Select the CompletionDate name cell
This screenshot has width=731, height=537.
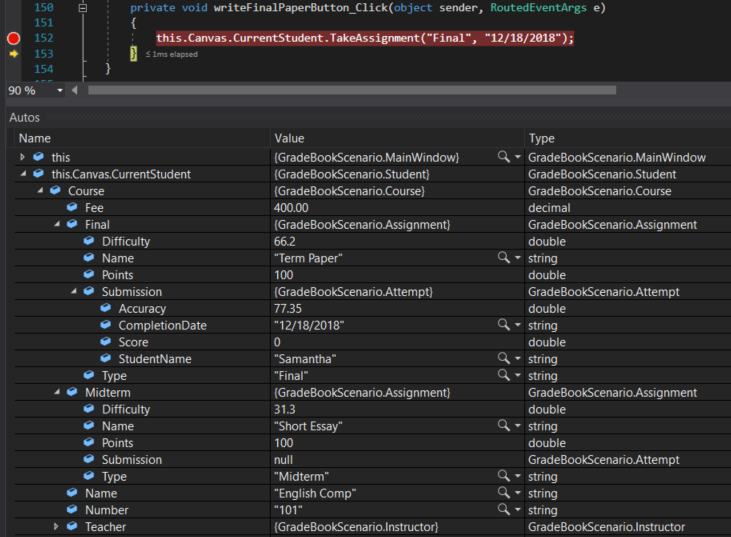(162, 325)
